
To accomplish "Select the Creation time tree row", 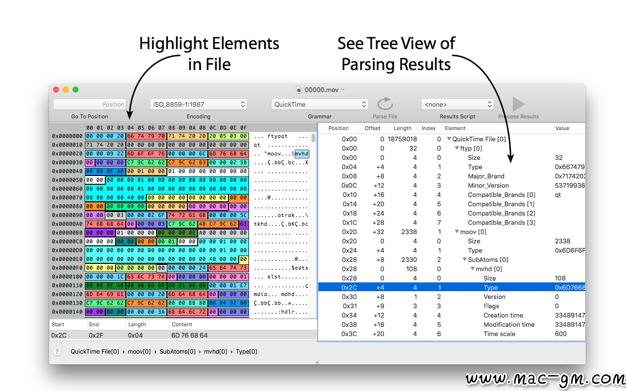I will pyautogui.click(x=452, y=315).
